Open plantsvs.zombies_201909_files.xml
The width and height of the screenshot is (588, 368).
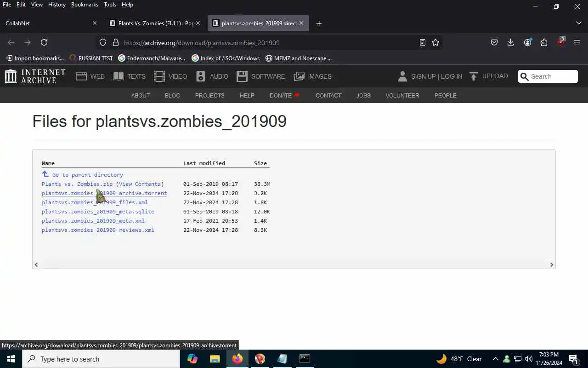pos(95,202)
